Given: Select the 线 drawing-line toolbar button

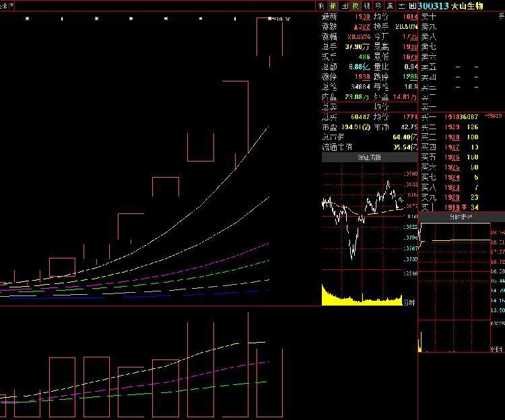Looking at the screenshot, I should [367, 5].
